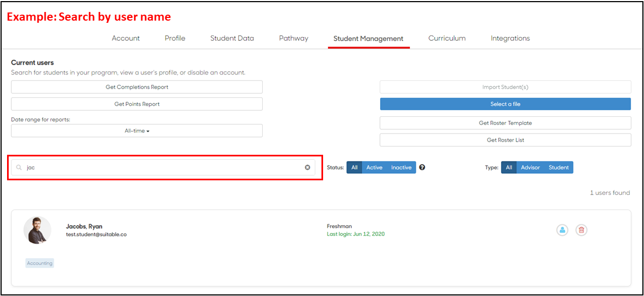This screenshot has width=644, height=296.
Task: Click the Freshman class label
Action: click(339, 226)
